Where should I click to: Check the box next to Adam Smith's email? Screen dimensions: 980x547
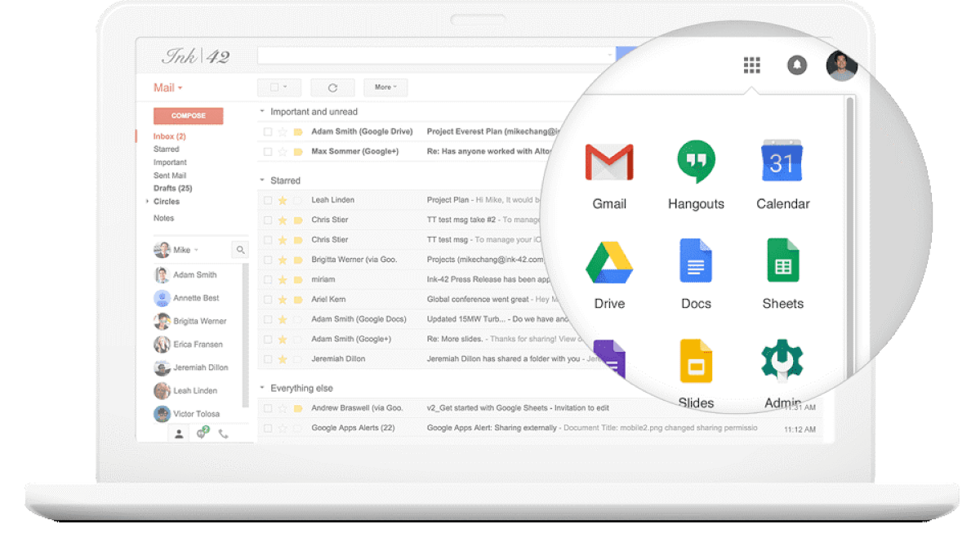[269, 131]
